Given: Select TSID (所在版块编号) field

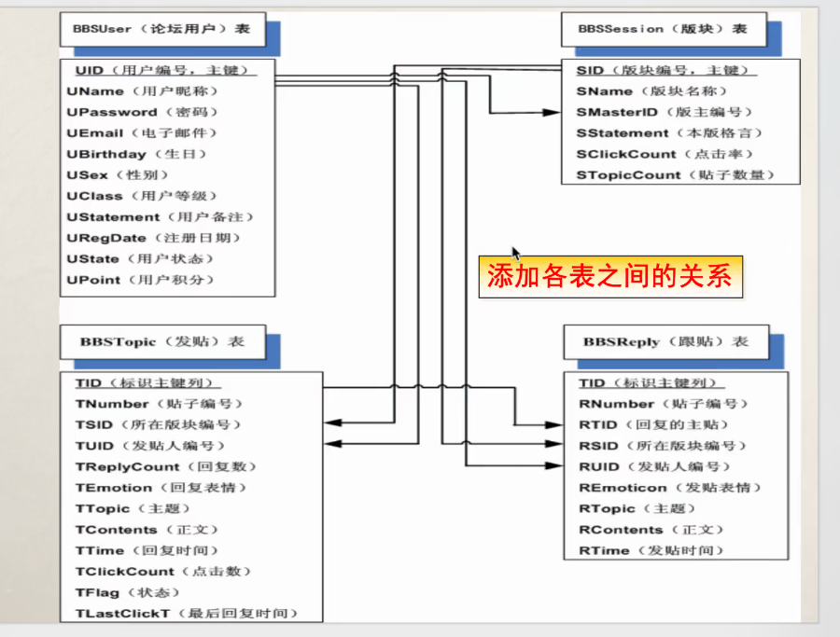Looking at the screenshot, I should pyautogui.click(x=159, y=425).
